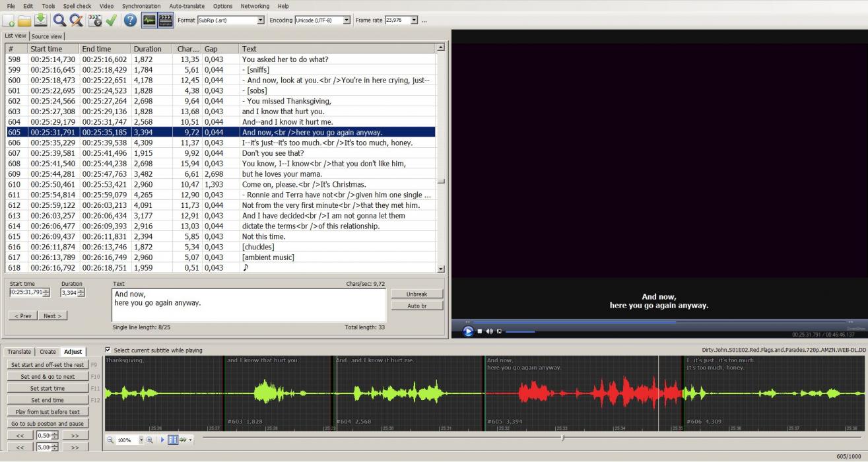Click the New subtitle file icon

[x=9, y=20]
